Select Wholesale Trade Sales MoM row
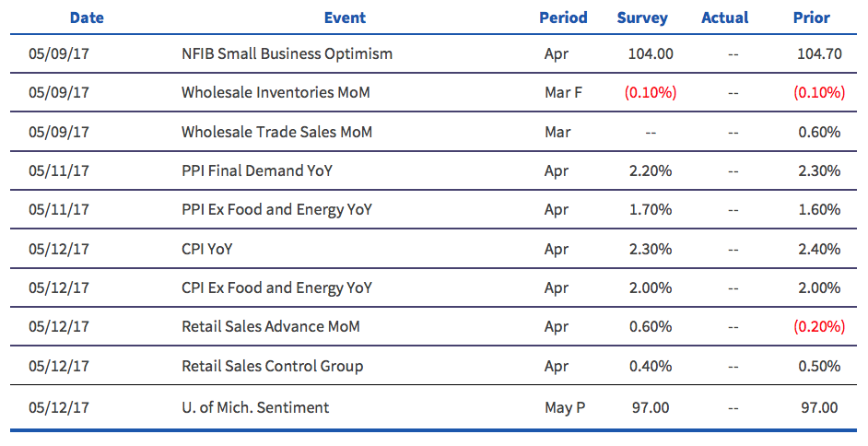 pos(433,132)
